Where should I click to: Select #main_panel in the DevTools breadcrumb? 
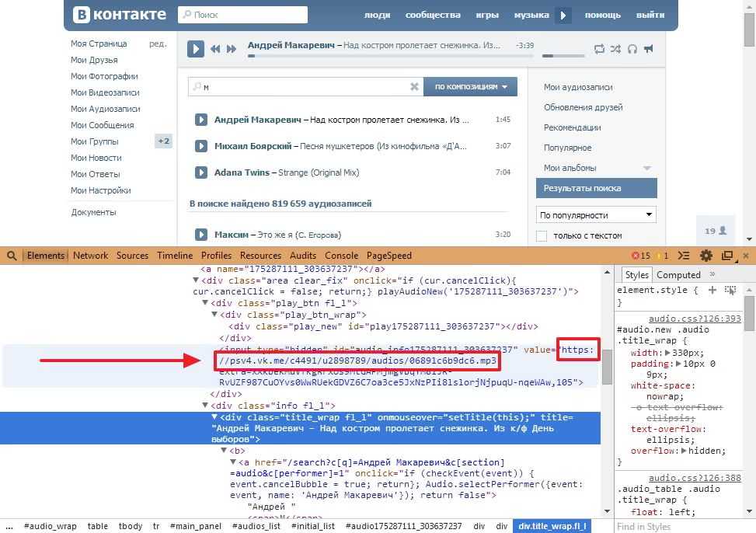click(196, 526)
